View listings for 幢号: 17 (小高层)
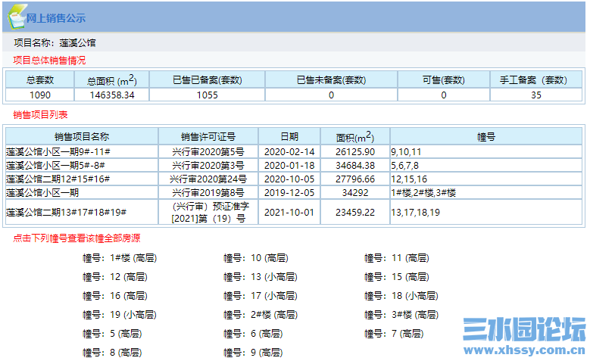The image size is (590, 364). coord(261,296)
